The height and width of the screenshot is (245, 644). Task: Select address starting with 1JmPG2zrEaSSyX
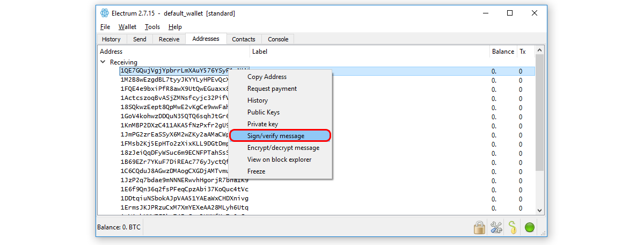point(175,135)
